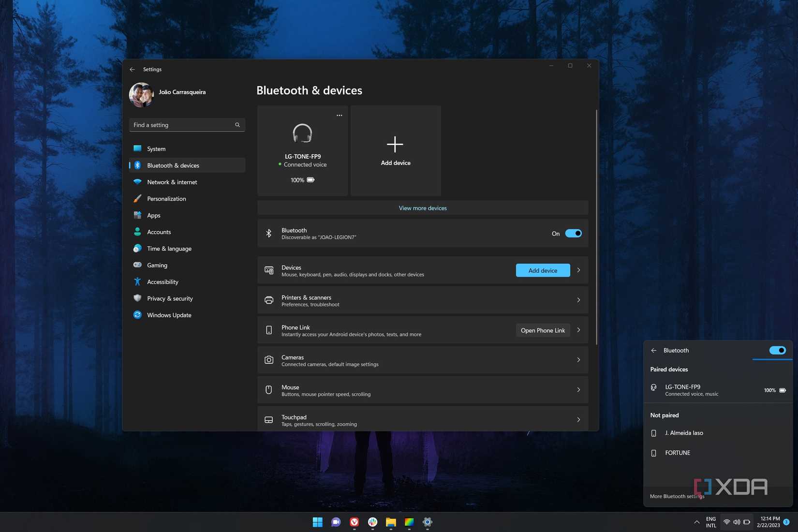The image size is (798, 532).
Task: Expand the Touchpad settings chevron
Action: (x=578, y=420)
